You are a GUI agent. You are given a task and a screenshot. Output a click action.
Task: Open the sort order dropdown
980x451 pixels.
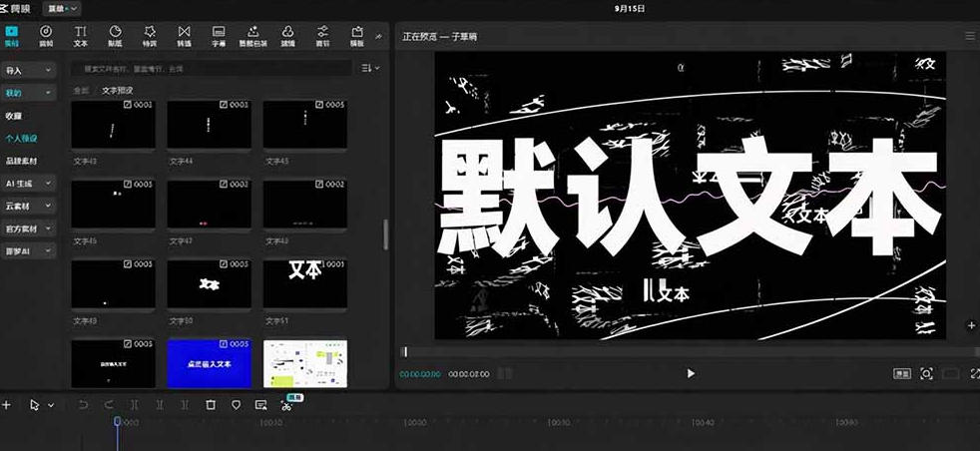(x=370, y=68)
